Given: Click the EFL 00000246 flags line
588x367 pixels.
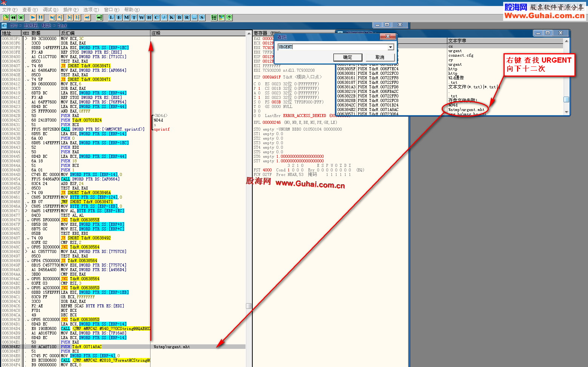Looking at the screenshot, I should pos(296,122).
